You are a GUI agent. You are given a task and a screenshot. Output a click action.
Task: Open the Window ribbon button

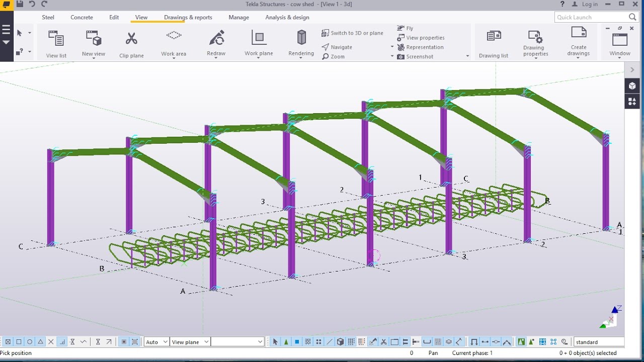pyautogui.click(x=620, y=44)
